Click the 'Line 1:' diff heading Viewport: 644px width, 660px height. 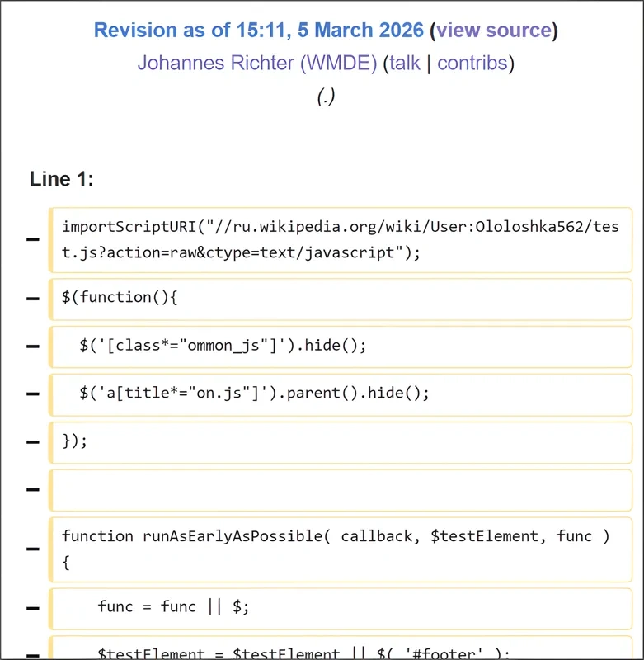click(x=62, y=179)
